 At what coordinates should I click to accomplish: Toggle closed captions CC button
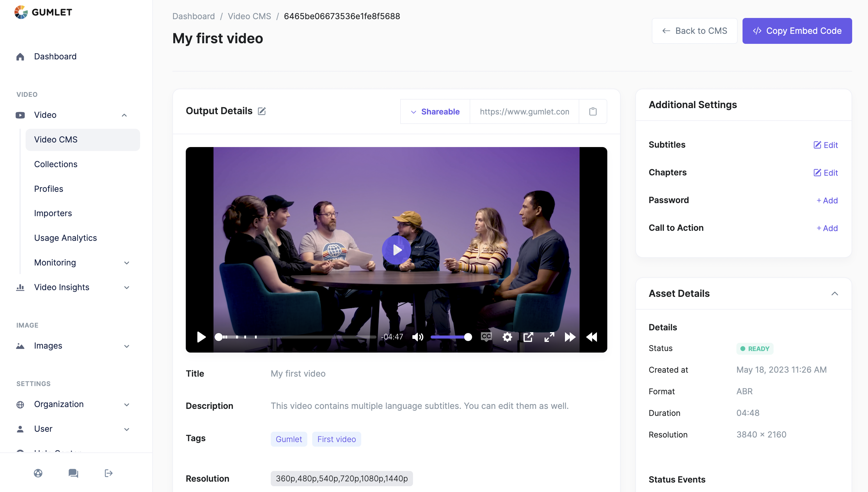(486, 336)
